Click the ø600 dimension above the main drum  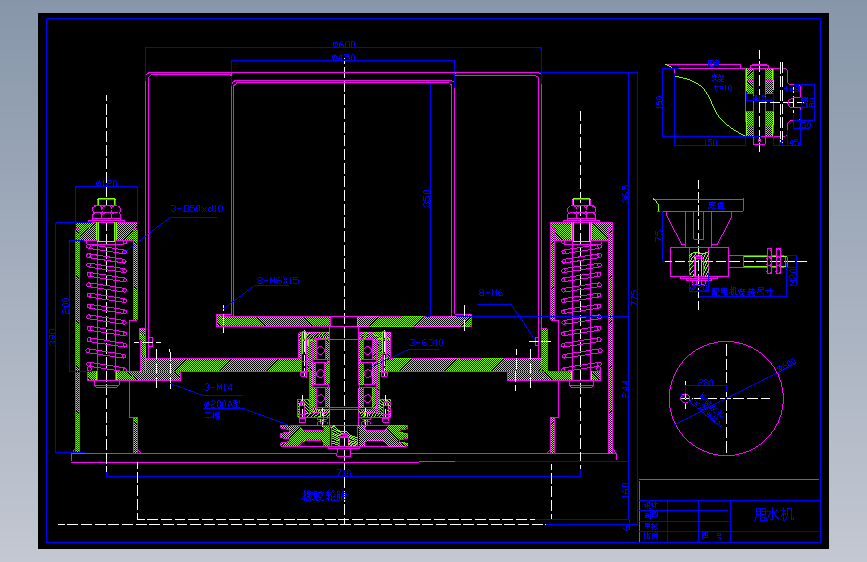click(x=343, y=44)
